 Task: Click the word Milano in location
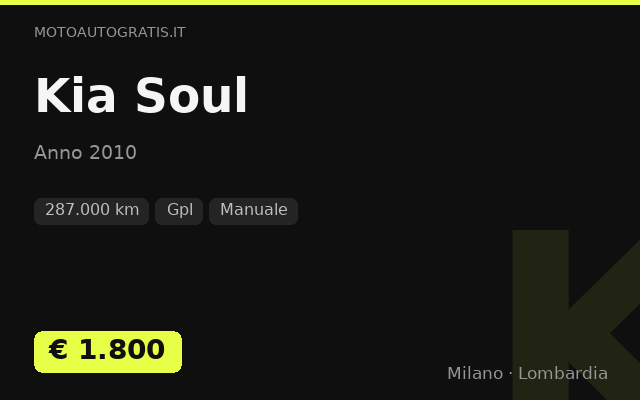[x=475, y=373]
